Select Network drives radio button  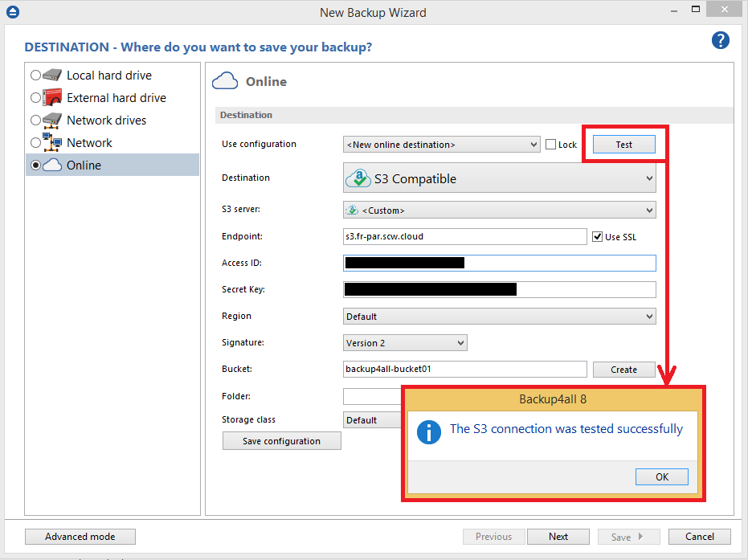click(x=35, y=121)
